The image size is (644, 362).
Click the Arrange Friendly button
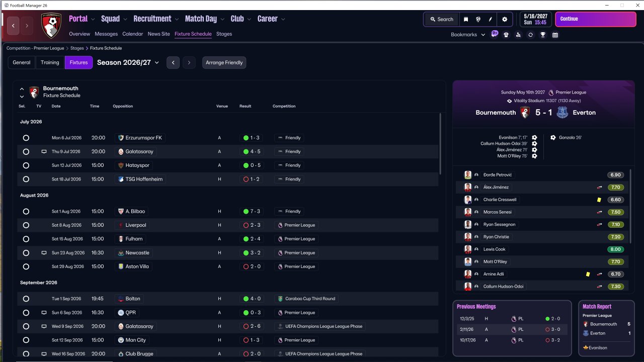click(x=224, y=63)
